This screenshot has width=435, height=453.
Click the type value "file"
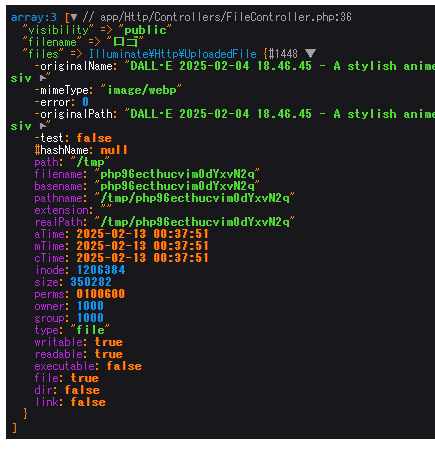[x=90, y=330]
